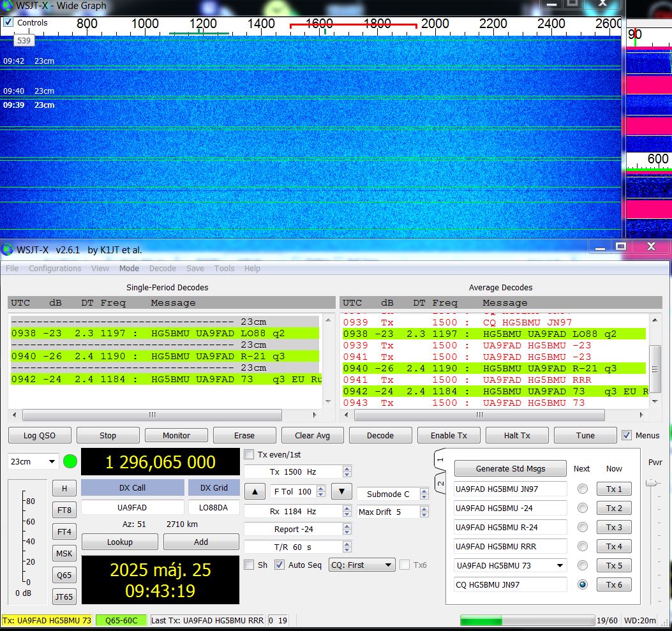Click Halt Tx button
Screen dimensions: 672x631
[x=517, y=435]
